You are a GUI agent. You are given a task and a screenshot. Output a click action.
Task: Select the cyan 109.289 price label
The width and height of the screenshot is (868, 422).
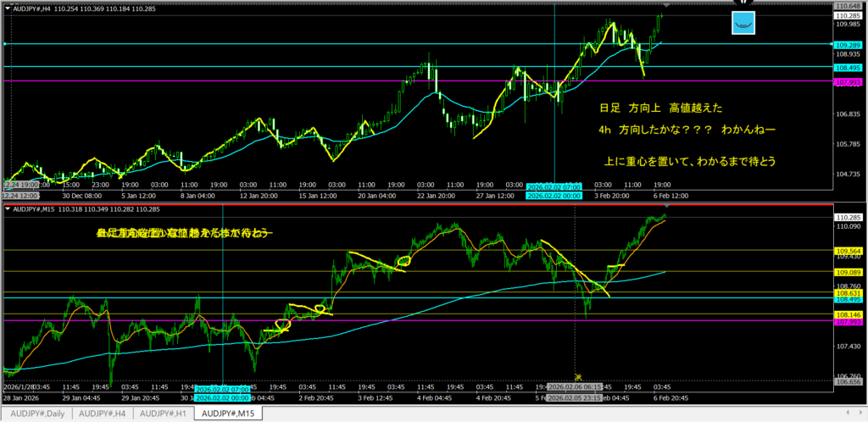(849, 44)
